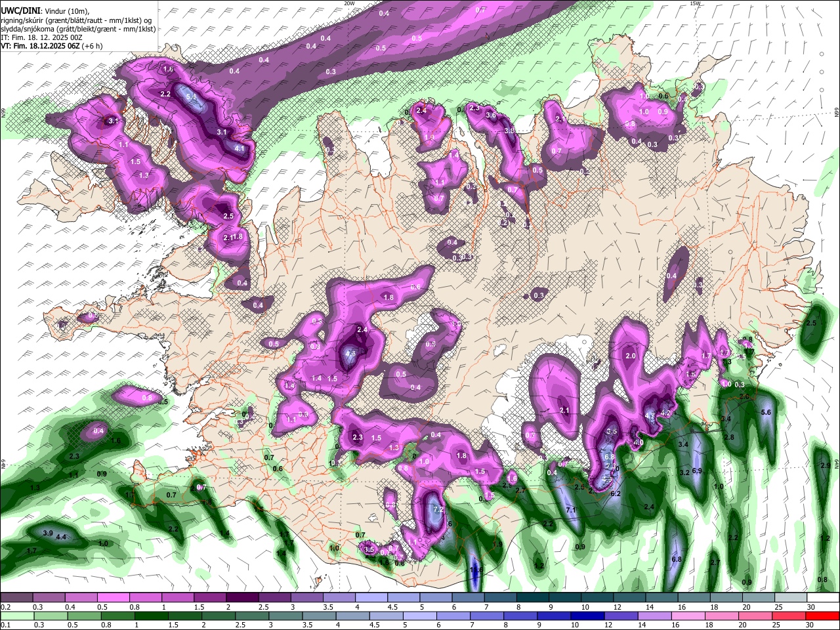Screen dimensions: 840x630
Task: Click the UWC/DINI title in the header
Action: point(20,11)
